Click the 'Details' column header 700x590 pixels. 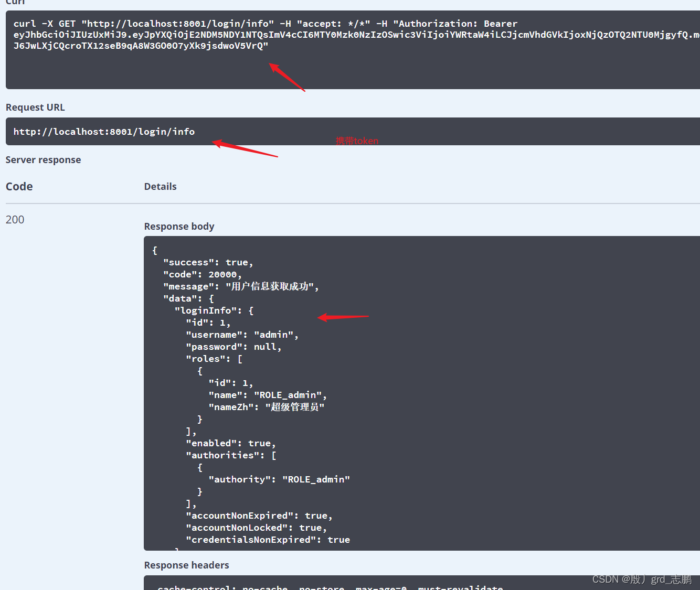160,187
